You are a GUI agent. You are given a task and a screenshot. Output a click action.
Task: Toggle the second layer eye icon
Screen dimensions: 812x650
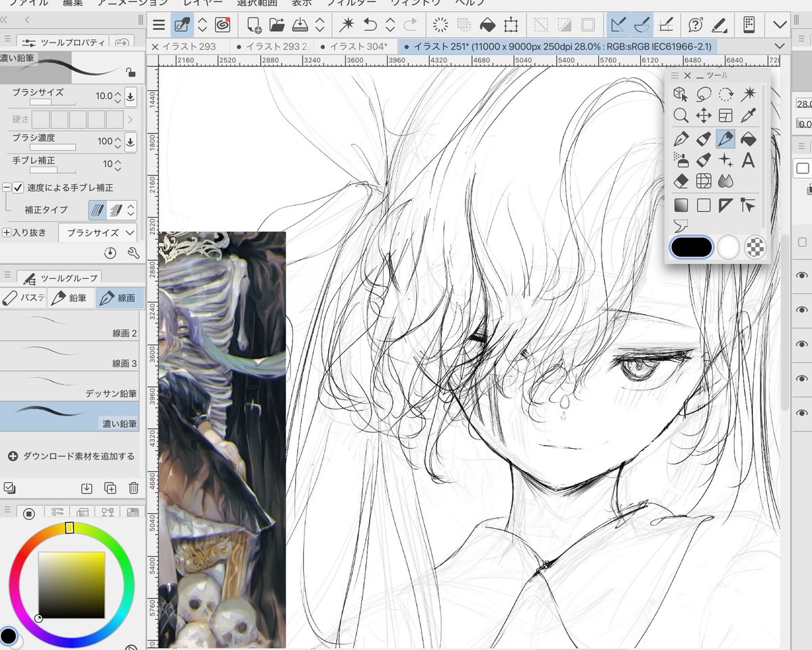coord(802,309)
